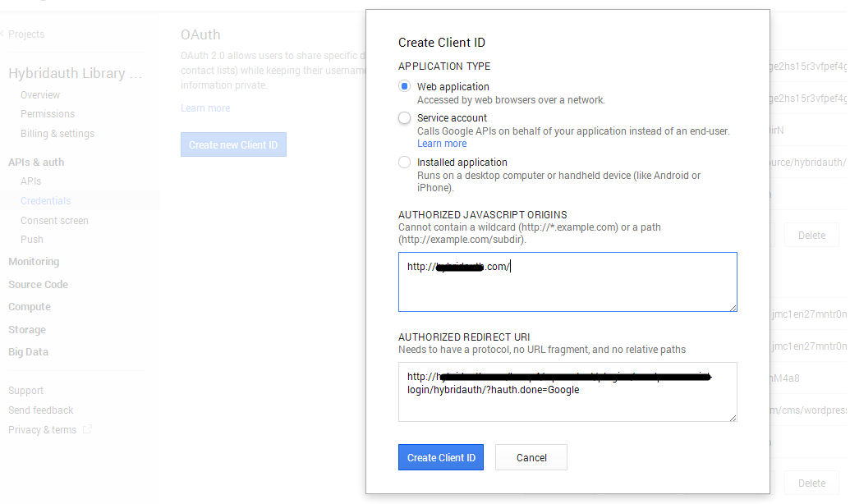Screen dimensions: 850x504
Task: Expand the Storage section
Action: (27, 329)
